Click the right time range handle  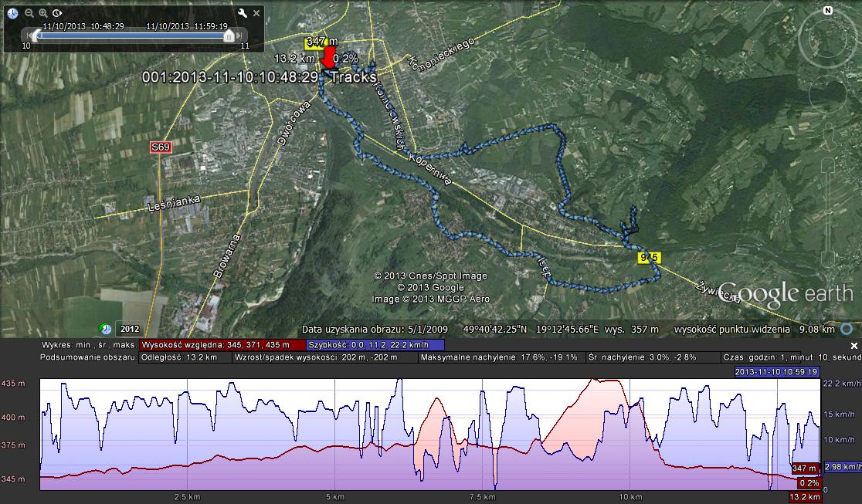229,36
